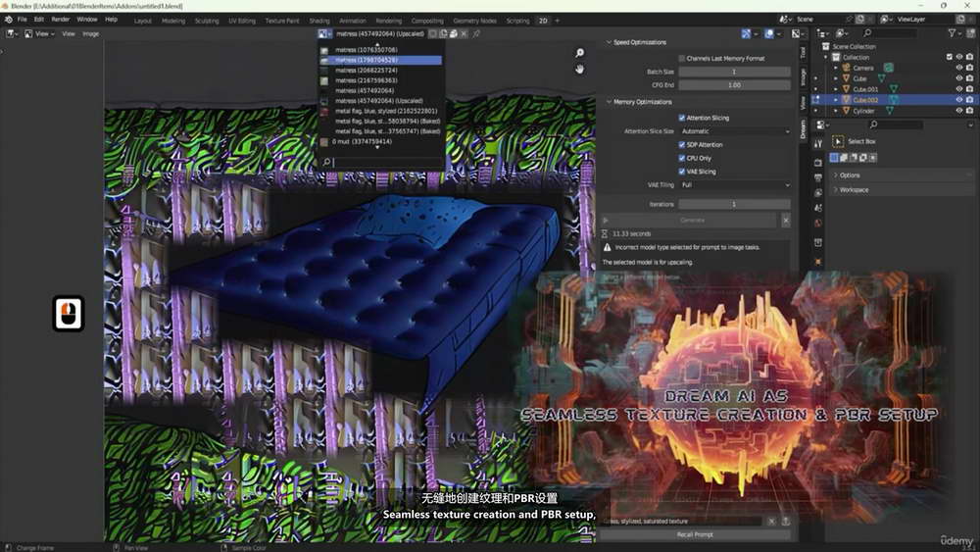The height and width of the screenshot is (552, 980).
Task: Add a new workspace with plus icon
Action: point(558,21)
